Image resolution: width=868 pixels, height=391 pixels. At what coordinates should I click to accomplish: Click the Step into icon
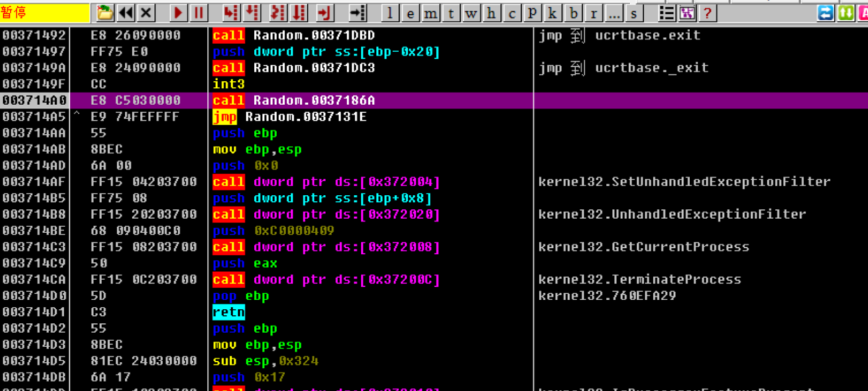[x=231, y=13]
